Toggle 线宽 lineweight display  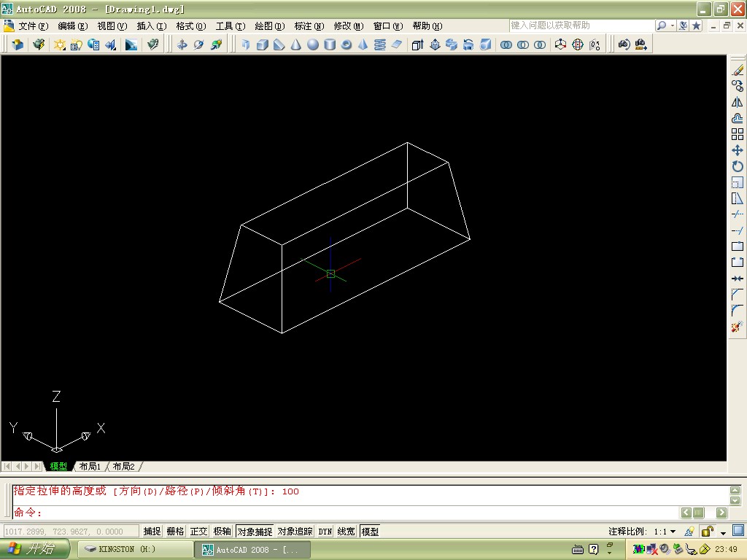click(347, 531)
